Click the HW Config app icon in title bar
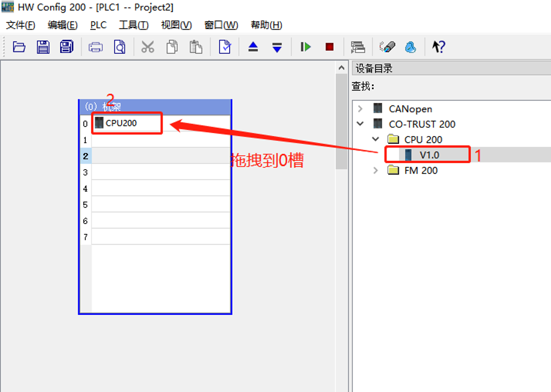 point(7,7)
